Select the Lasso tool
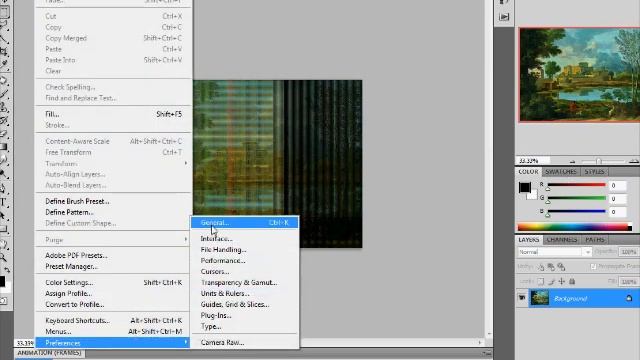This screenshot has width=640, height=360. pyautogui.click(x=4, y=25)
